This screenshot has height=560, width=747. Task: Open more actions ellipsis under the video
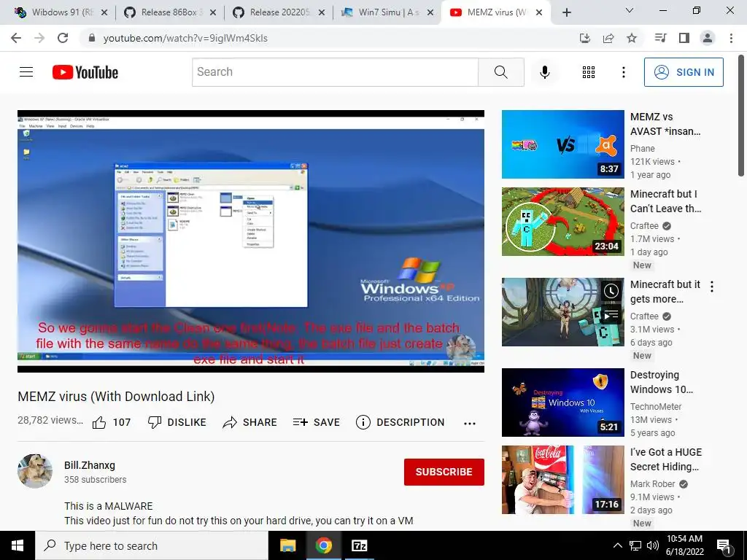click(470, 424)
